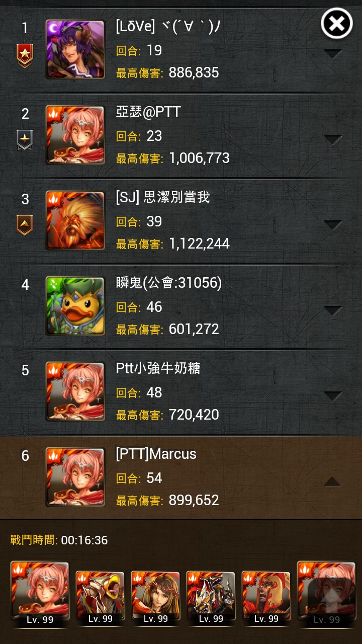Expand team details for rank 1 entry

click(x=333, y=53)
